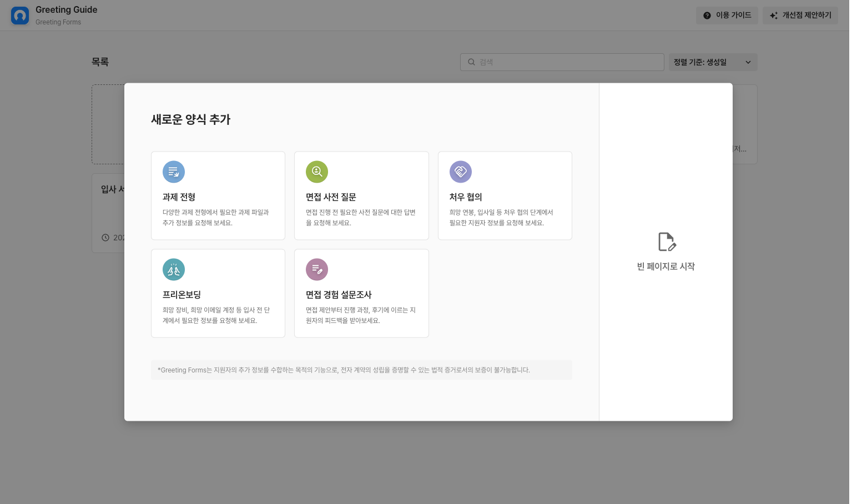The height and width of the screenshot is (504, 857).
Task: Open the 이용 가이드 button
Action: pos(727,16)
